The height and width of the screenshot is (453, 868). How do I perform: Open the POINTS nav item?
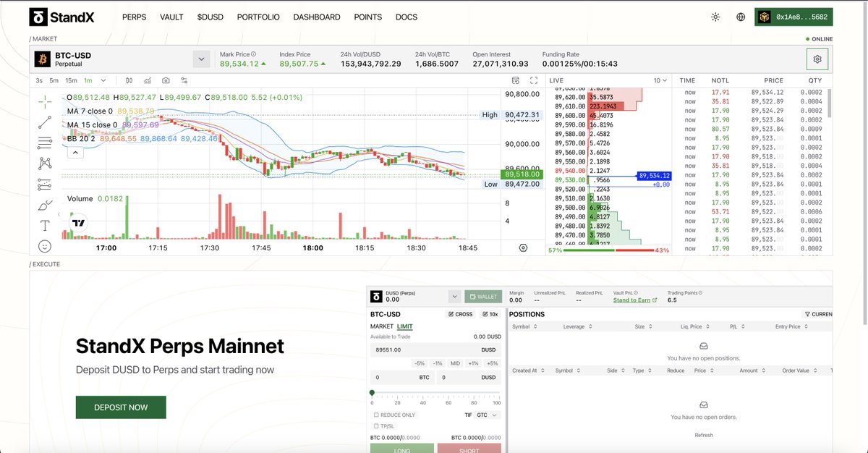coord(368,17)
